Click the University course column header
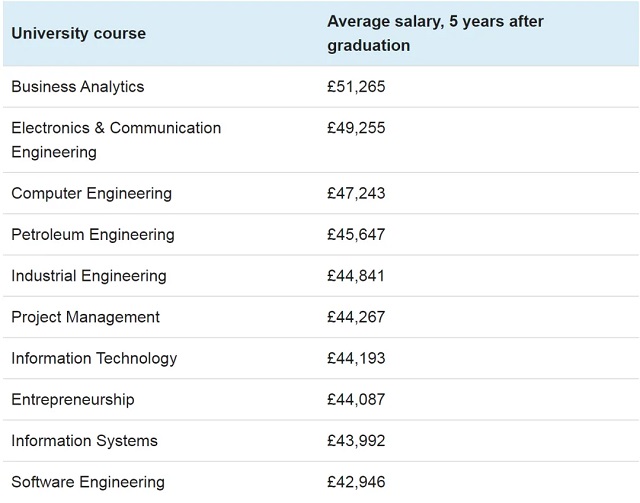The width and height of the screenshot is (640, 503). [x=78, y=33]
